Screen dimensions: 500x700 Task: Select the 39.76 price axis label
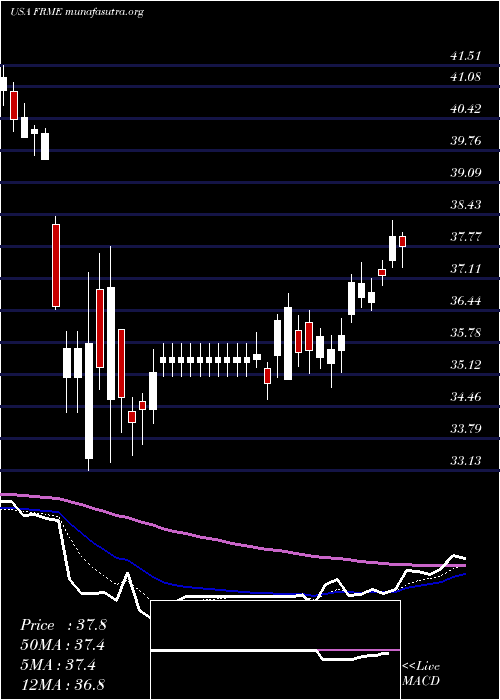pos(466,141)
